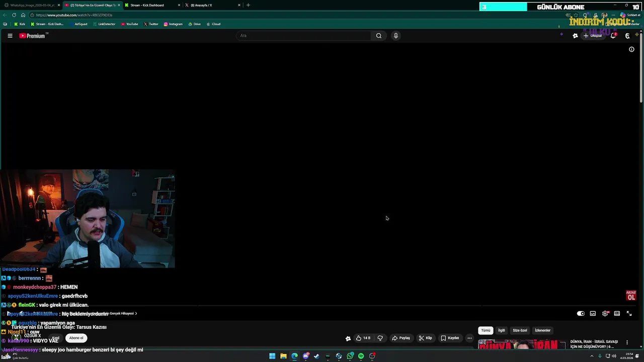Image resolution: width=644 pixels, height=362 pixels.
Task: Open the YouTube guide hamburger menu
Action: click(x=10, y=36)
